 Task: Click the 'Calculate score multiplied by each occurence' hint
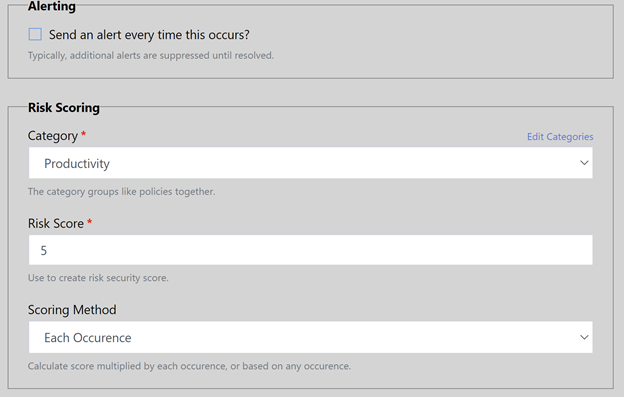tap(189, 366)
